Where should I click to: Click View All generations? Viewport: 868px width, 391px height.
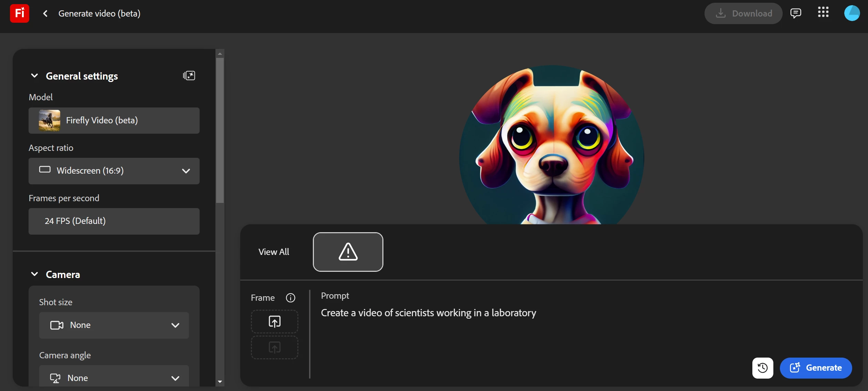274,252
